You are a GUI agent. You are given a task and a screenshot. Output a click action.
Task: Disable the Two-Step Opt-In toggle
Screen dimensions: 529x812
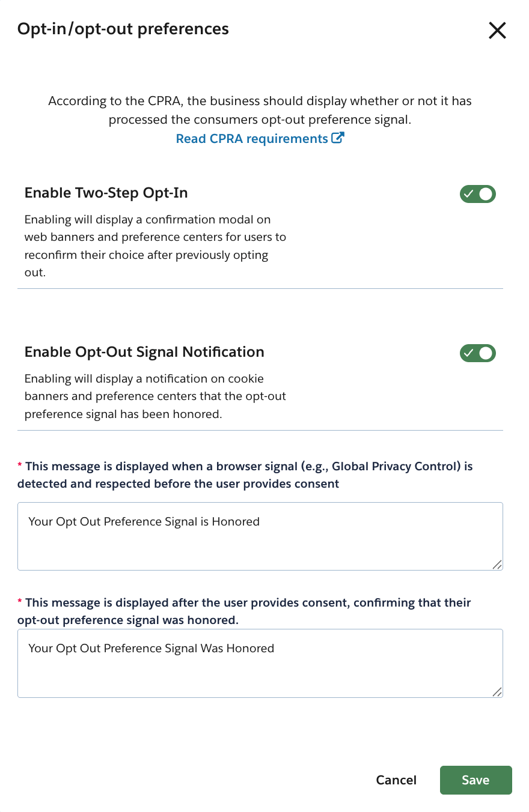pyautogui.click(x=478, y=193)
